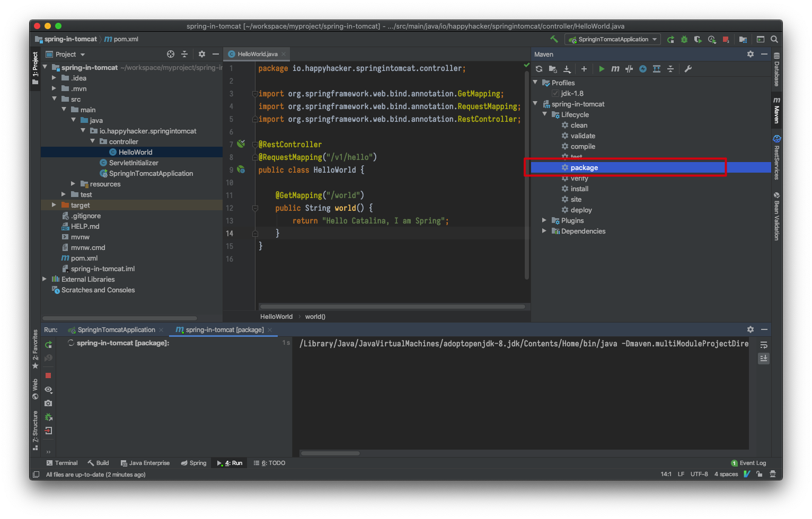Open the Project view dropdown

tap(65, 54)
